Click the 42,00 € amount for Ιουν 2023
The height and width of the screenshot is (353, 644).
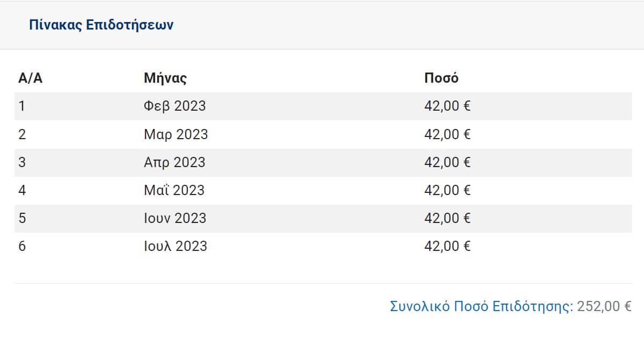447,218
